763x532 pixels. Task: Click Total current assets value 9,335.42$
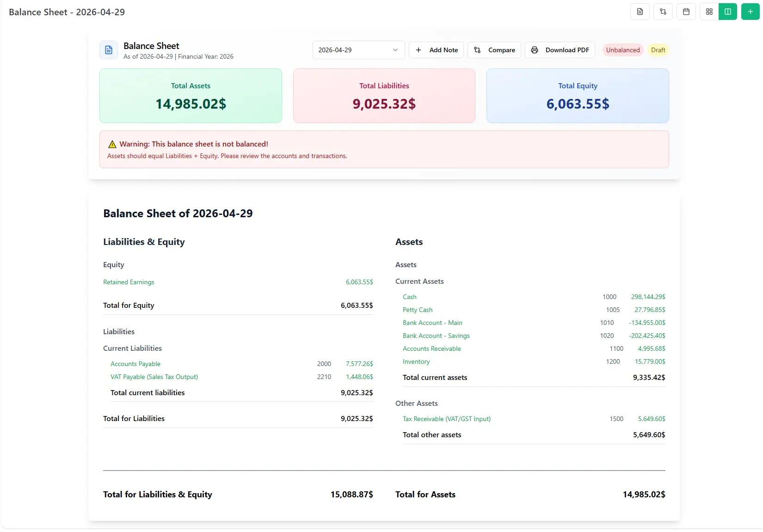coord(649,378)
